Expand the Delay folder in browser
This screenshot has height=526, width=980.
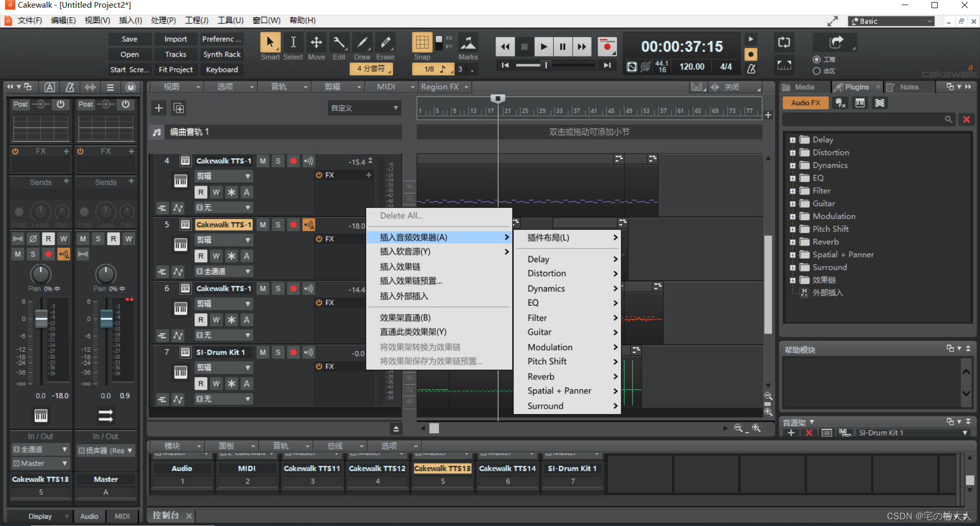[793, 140]
